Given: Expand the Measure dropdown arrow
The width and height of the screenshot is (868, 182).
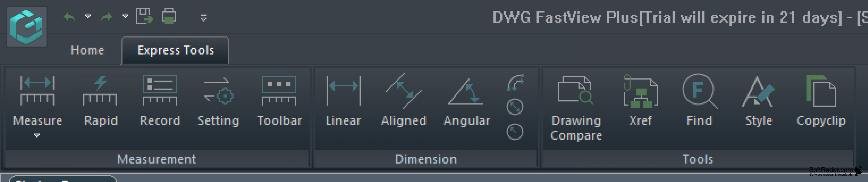Looking at the screenshot, I should pyautogui.click(x=37, y=135).
